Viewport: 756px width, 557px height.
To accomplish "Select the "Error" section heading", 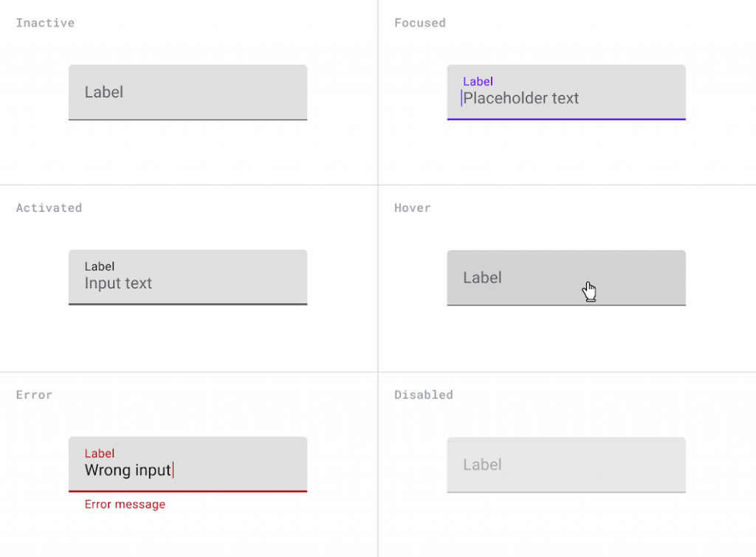I will pos(34,395).
